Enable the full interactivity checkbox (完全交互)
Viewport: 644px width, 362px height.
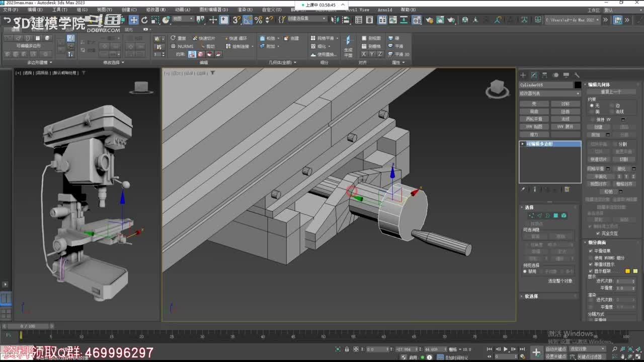tap(598, 233)
